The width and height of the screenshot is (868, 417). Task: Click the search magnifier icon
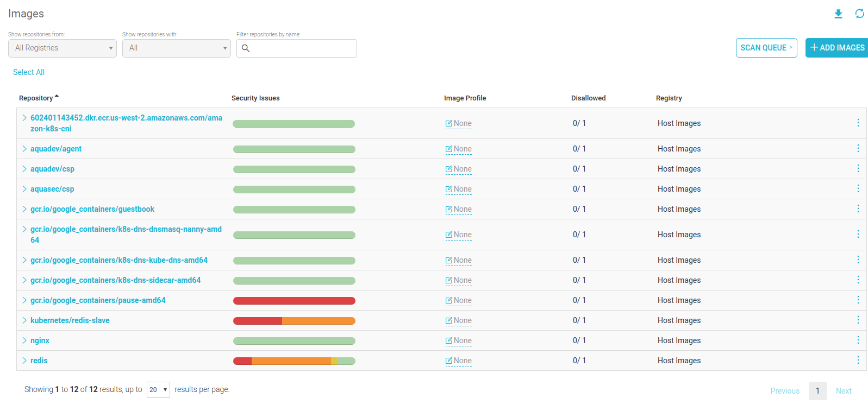[246, 48]
